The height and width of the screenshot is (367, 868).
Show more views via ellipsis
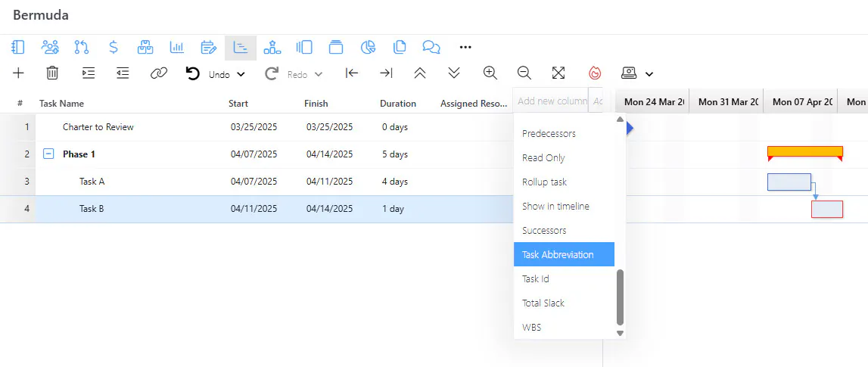[465, 48]
